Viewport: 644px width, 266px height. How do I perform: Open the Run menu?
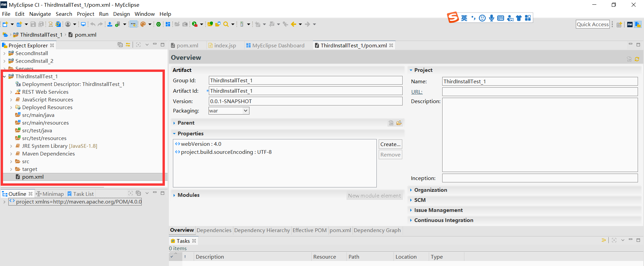104,14
